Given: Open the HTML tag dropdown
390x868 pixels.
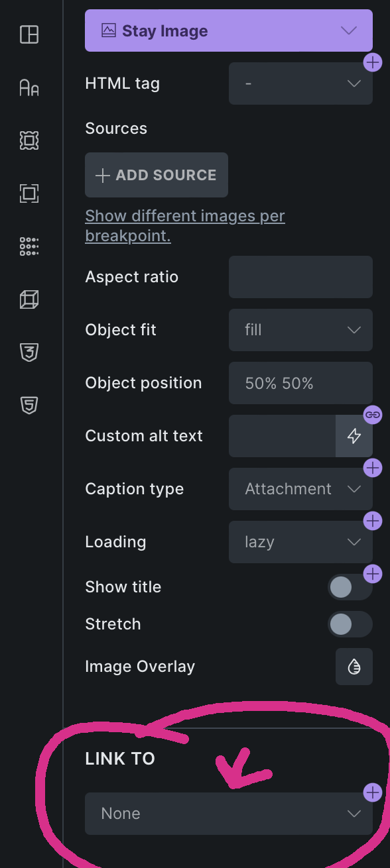Looking at the screenshot, I should click(300, 83).
